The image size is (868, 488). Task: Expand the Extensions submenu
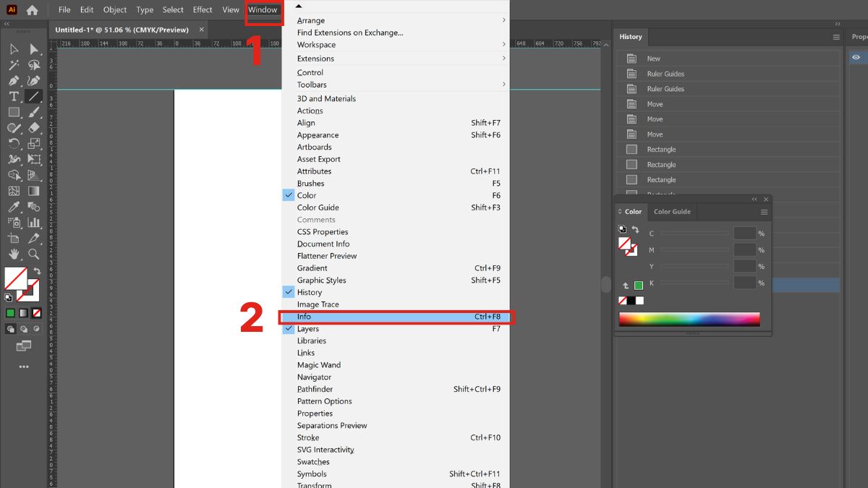396,59
